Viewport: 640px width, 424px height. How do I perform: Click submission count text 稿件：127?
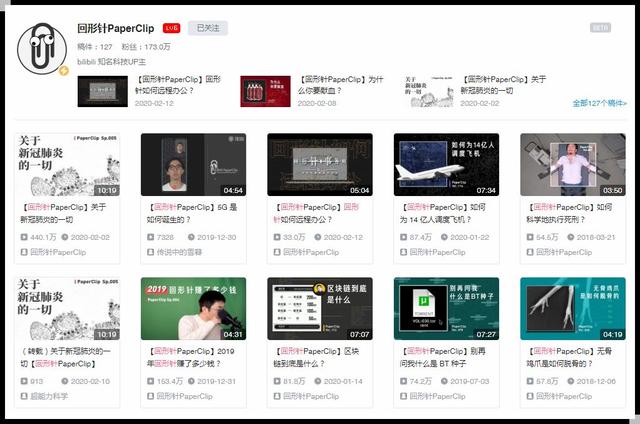pos(95,47)
